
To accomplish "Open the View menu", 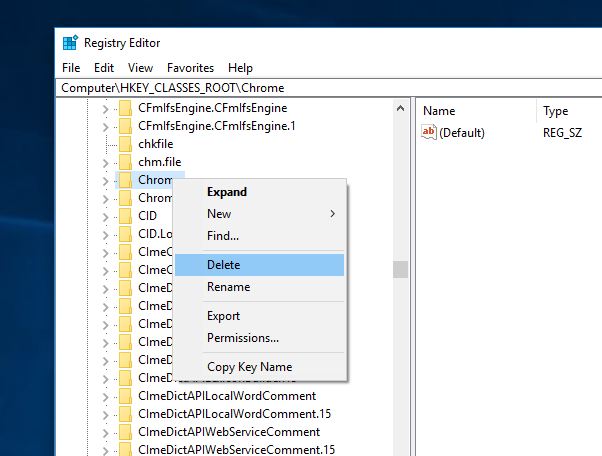I will point(140,68).
